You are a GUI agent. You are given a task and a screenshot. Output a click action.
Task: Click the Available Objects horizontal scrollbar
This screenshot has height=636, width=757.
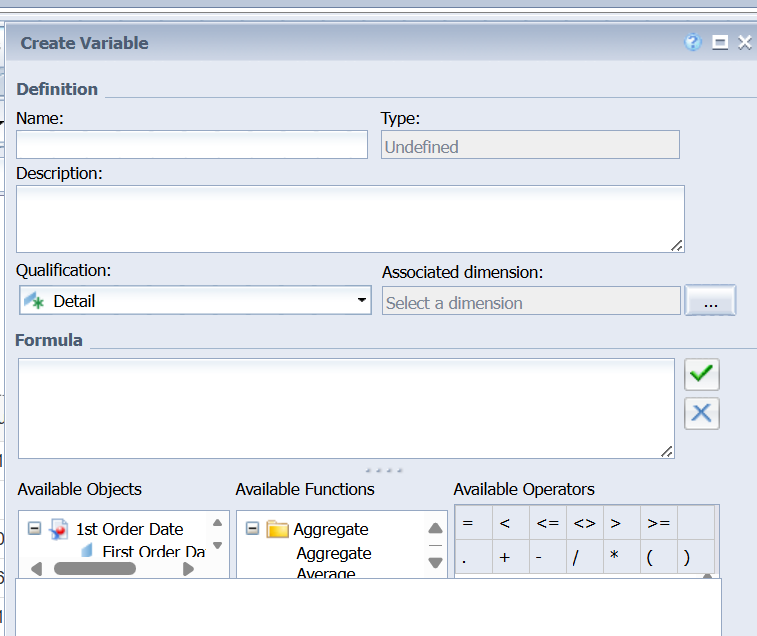[x=95, y=568]
